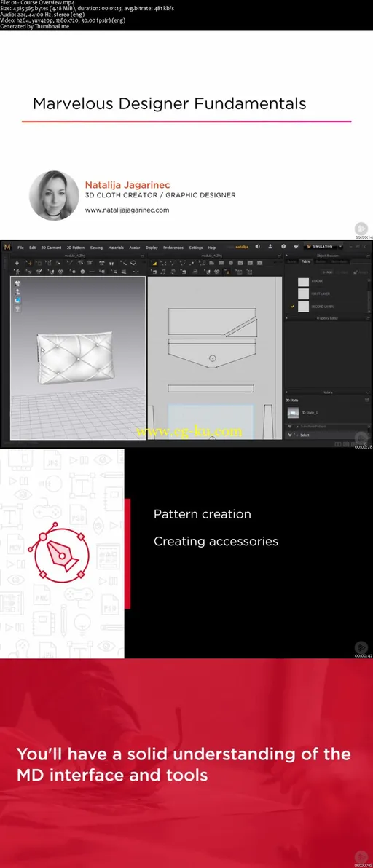Collapse the Property Editor panel arrow

click(x=286, y=318)
